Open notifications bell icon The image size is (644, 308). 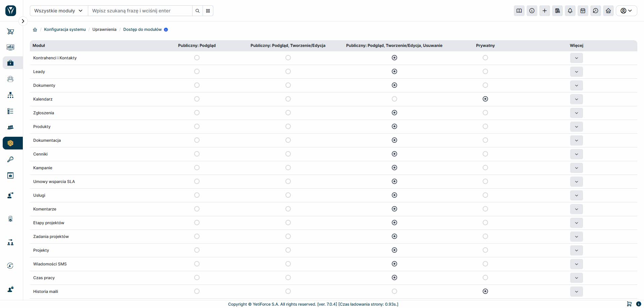(570, 11)
